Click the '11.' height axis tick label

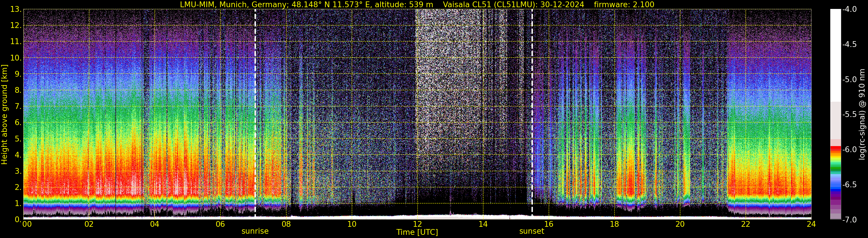(x=16, y=42)
